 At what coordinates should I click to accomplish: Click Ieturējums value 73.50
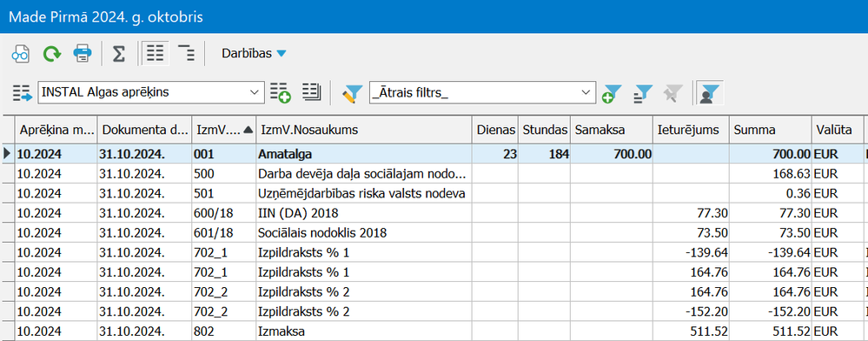[691, 233]
